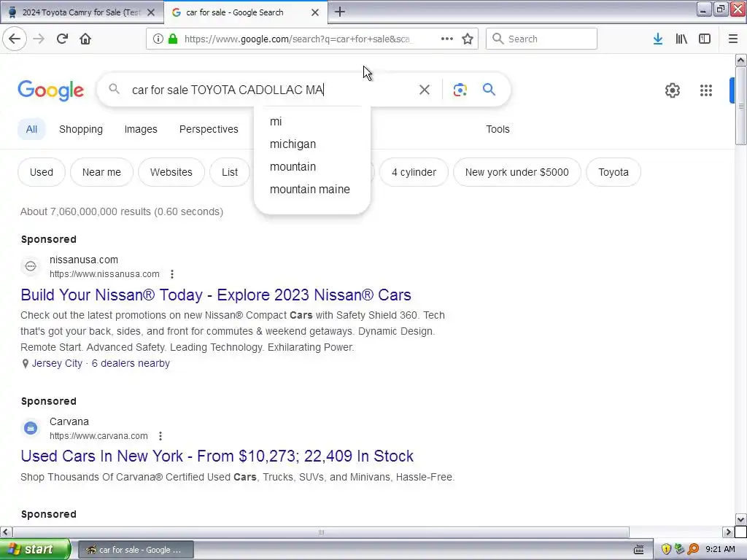Click the Google logo

click(x=51, y=90)
